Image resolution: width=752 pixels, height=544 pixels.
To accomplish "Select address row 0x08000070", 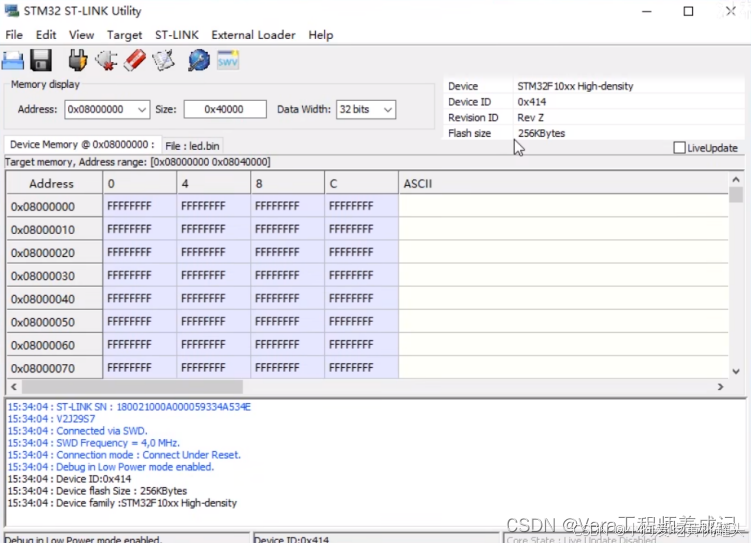I will point(54,367).
